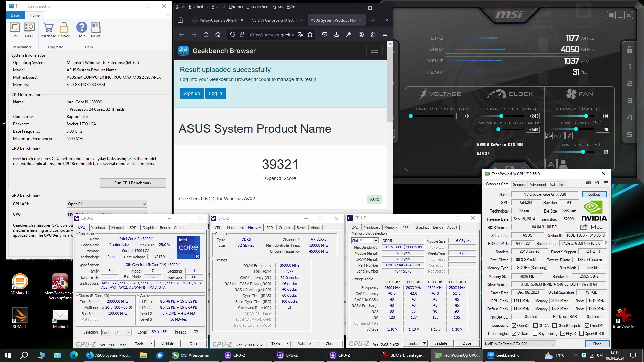
Task: Share GPU-Z BIOS version export icon
Action: pyautogui.click(x=584, y=227)
